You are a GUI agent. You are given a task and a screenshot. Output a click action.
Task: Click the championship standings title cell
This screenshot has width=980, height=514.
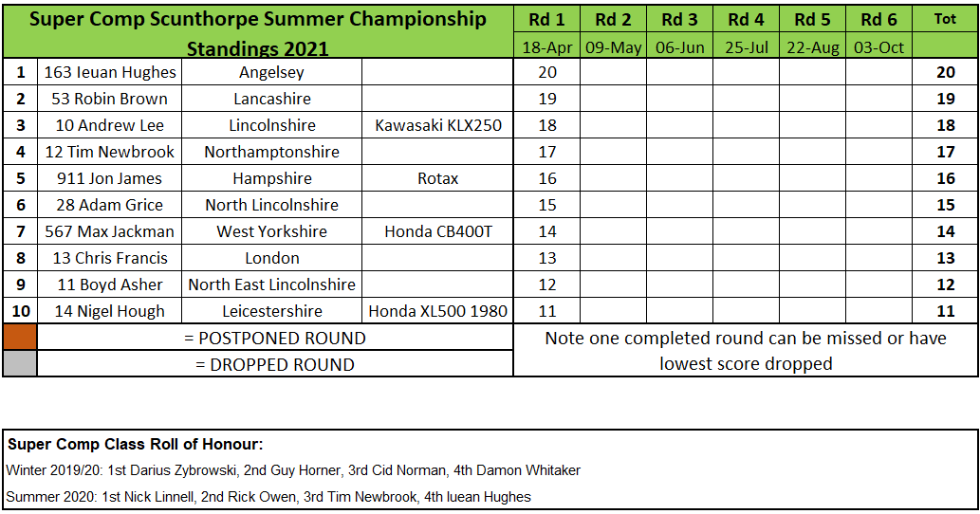pyautogui.click(x=258, y=31)
